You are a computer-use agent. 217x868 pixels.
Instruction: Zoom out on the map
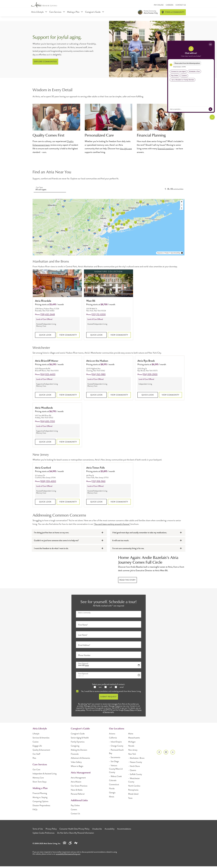pyautogui.click(x=182, y=205)
